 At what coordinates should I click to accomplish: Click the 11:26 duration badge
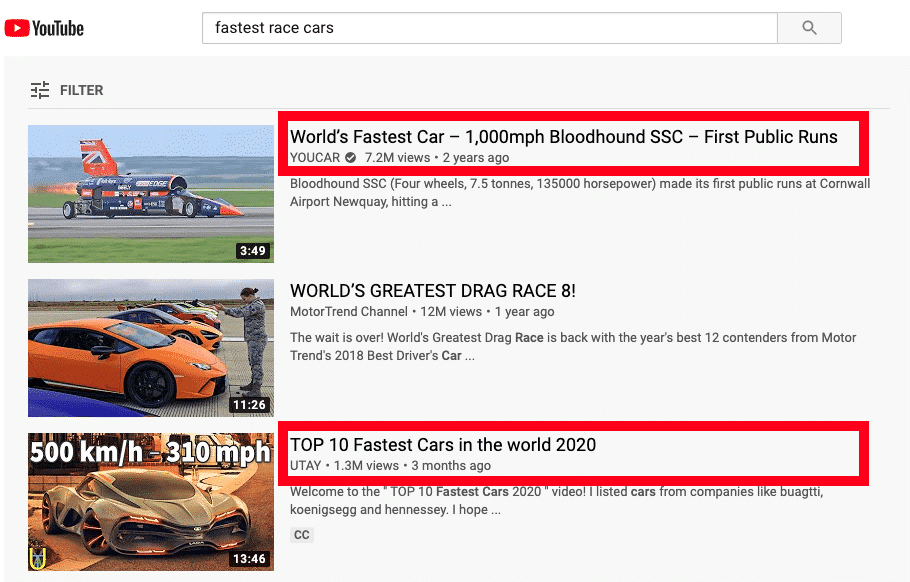coord(249,404)
